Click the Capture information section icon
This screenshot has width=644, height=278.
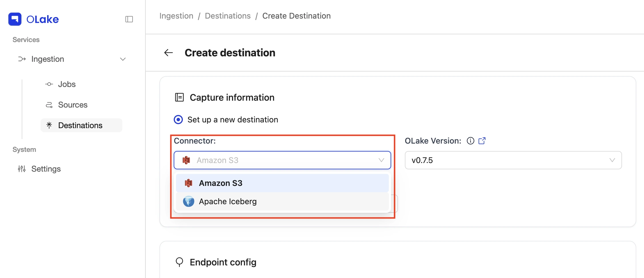(179, 97)
